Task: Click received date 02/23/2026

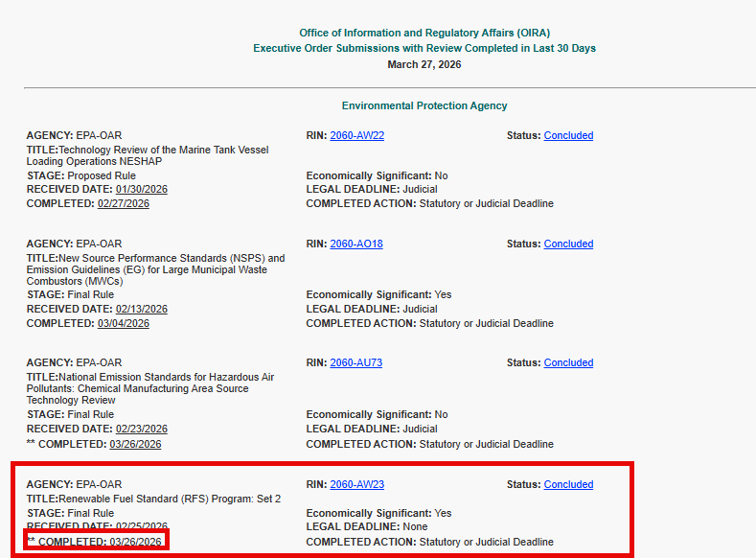Action: pos(141,430)
